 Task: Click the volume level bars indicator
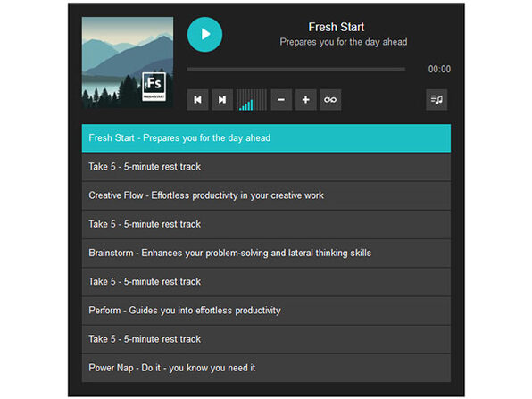point(252,100)
